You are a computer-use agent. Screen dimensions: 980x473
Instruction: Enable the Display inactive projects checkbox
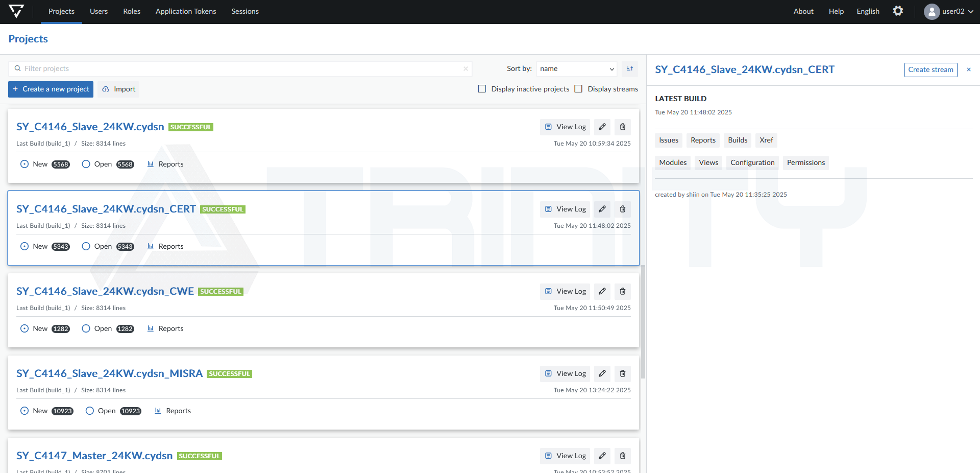pyautogui.click(x=482, y=89)
